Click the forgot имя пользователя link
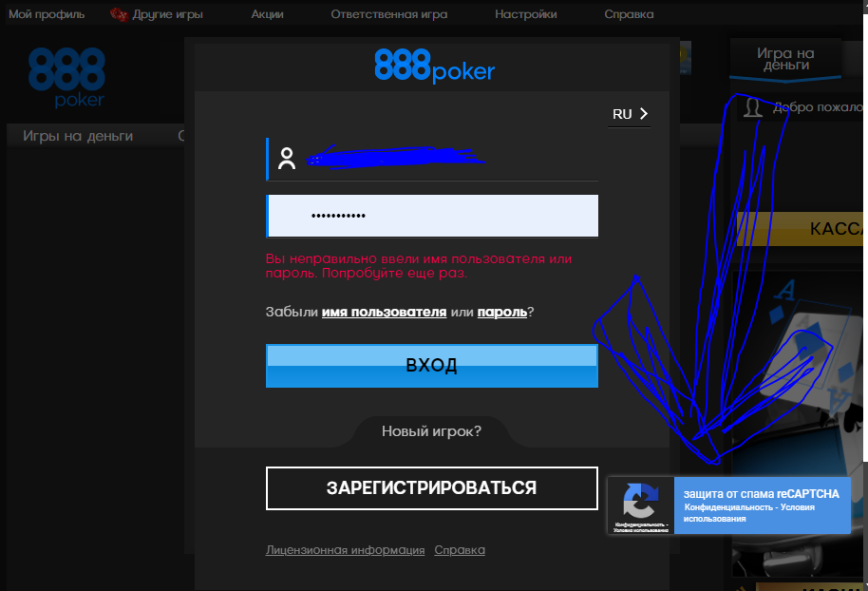The image size is (868, 591). click(385, 312)
